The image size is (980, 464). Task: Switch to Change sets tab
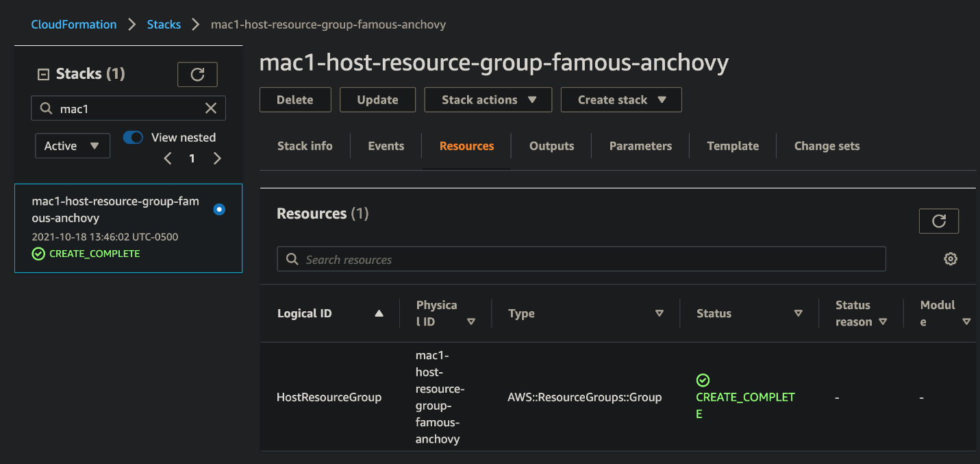click(x=827, y=146)
